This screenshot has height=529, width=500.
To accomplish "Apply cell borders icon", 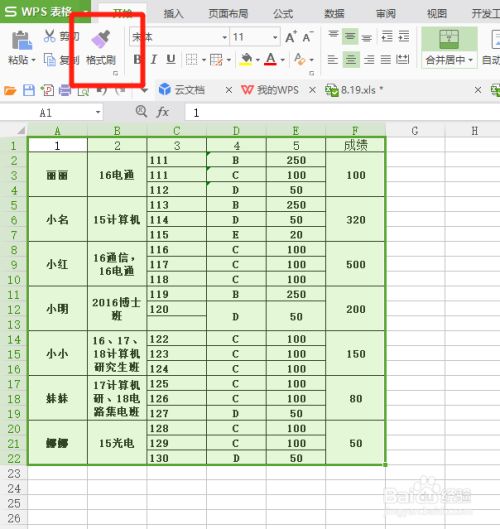I will click(191, 60).
